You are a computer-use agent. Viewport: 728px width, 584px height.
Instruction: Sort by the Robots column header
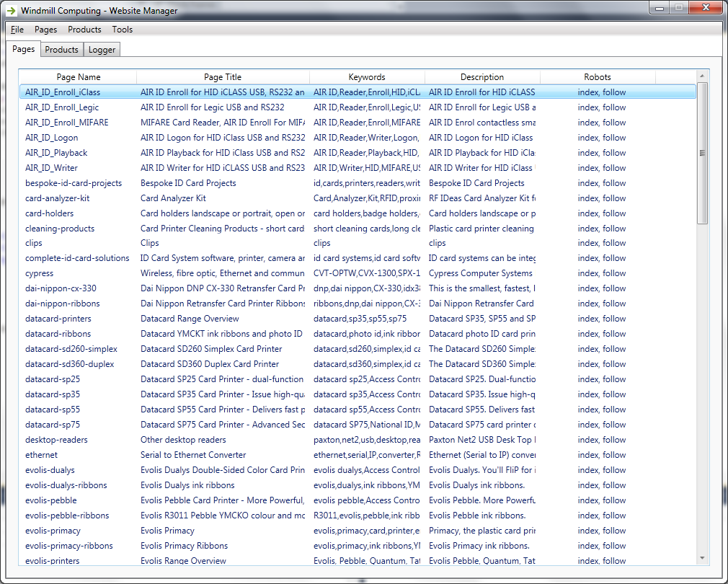(x=598, y=77)
